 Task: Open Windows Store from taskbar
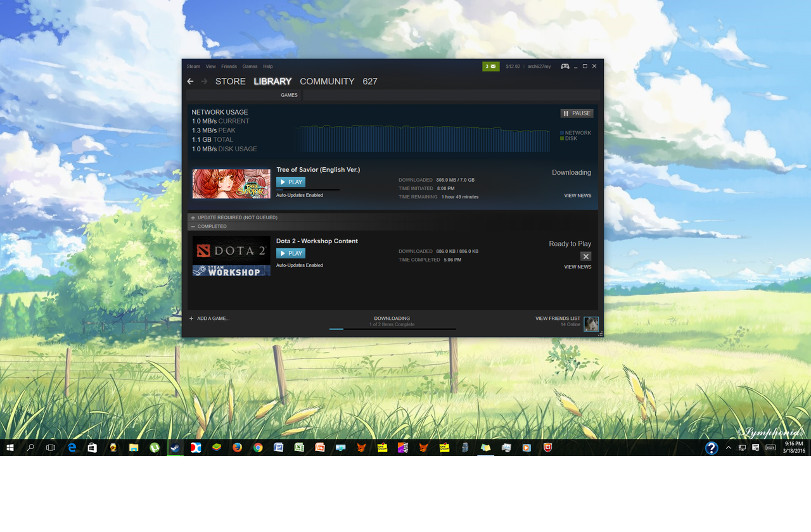(92, 447)
